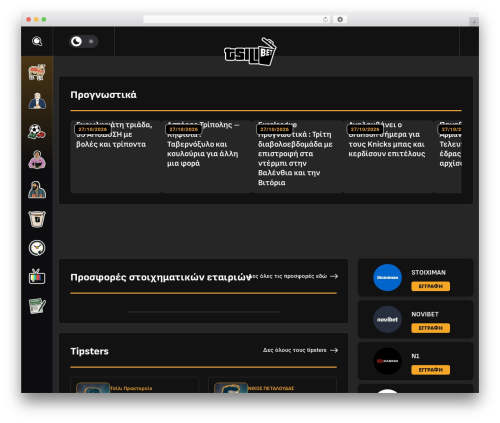
Task: Open tipster 'Τσίλυ Πρακτορεία' card
Action: 135,385
